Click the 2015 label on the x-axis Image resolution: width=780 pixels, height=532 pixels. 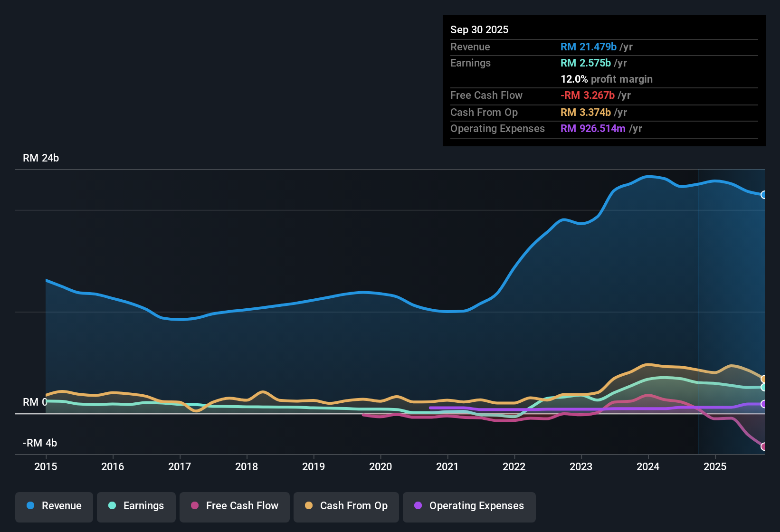click(46, 467)
